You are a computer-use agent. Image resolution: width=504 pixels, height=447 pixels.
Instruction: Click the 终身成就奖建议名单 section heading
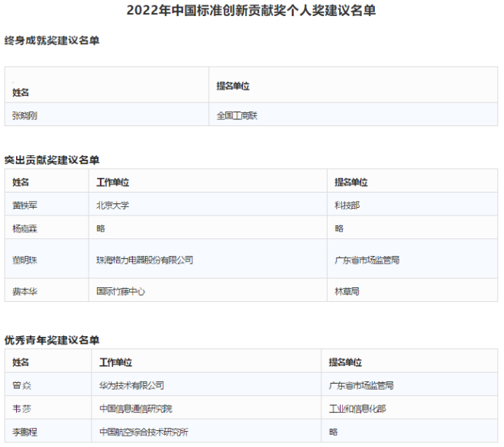pos(52,40)
